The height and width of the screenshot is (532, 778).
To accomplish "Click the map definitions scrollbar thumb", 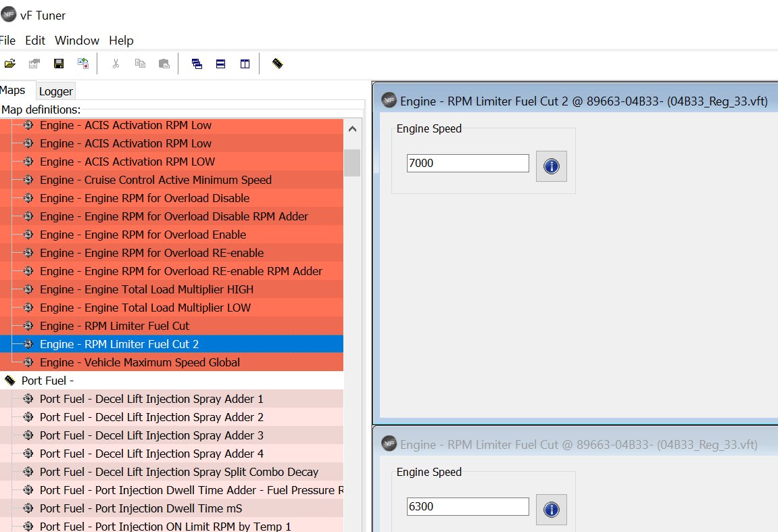I will [x=352, y=163].
